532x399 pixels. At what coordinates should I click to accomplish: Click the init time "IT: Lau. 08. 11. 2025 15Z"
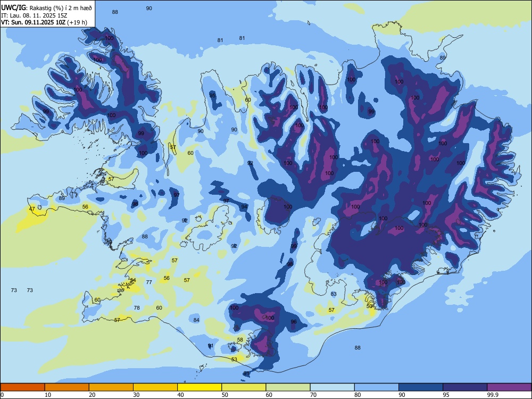coord(34,15)
